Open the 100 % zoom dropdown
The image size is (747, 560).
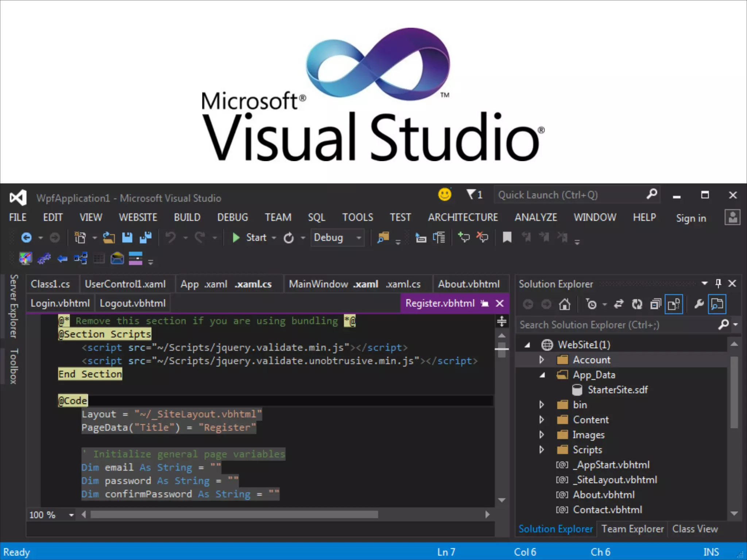(71, 515)
